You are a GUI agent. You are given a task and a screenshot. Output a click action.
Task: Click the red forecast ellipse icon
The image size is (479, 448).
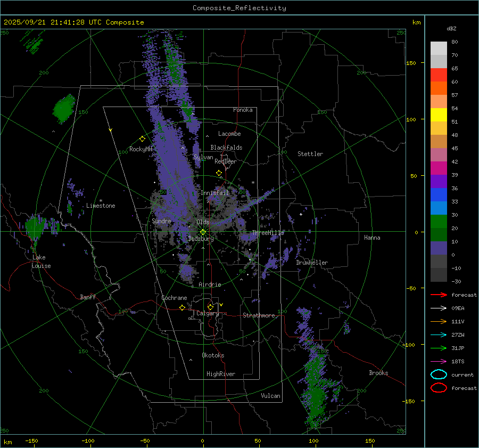tap(439, 388)
